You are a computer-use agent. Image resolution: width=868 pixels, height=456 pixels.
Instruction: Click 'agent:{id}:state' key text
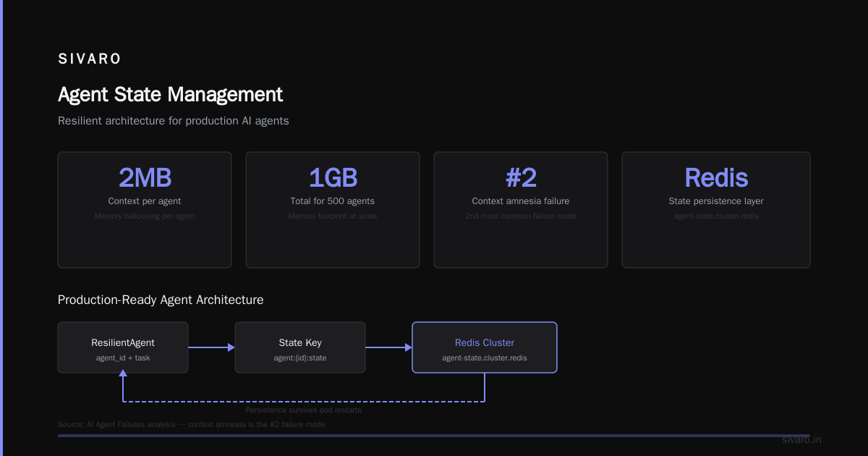tap(300, 358)
